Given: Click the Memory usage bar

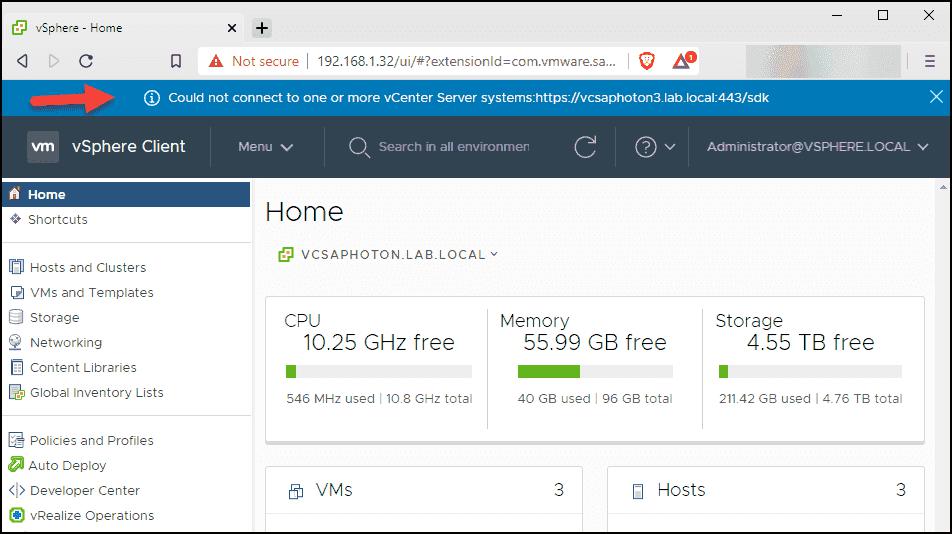Looking at the screenshot, I should click(595, 371).
